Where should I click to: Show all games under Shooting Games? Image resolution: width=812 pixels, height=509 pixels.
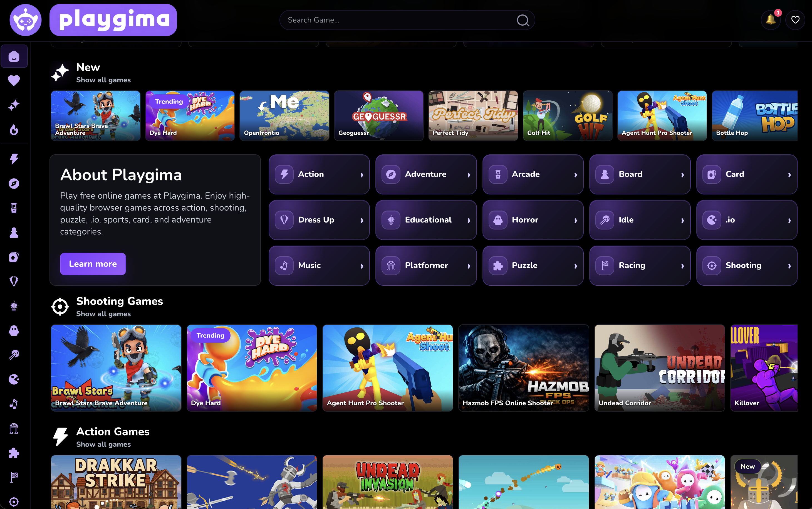point(103,314)
